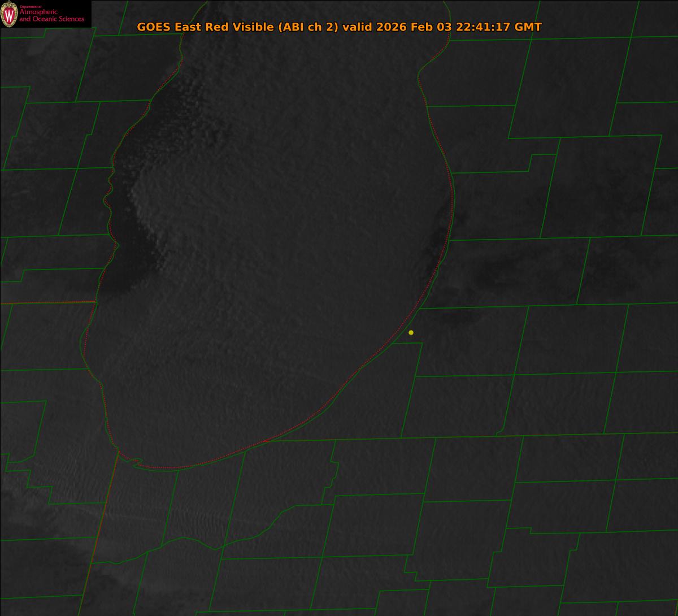Click the UW crest logo with the W
This screenshot has width=678, height=616.
[x=9, y=14]
